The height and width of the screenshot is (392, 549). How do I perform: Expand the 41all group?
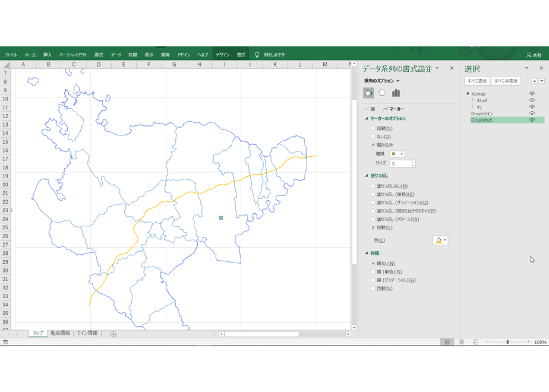pyautogui.click(x=473, y=100)
